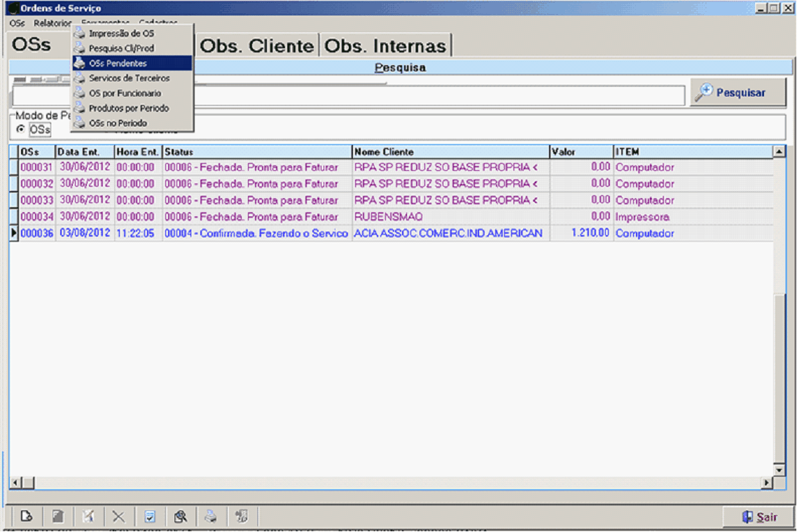
Task: Click the grid's vertical scroll down arrow
Action: pos(779,470)
